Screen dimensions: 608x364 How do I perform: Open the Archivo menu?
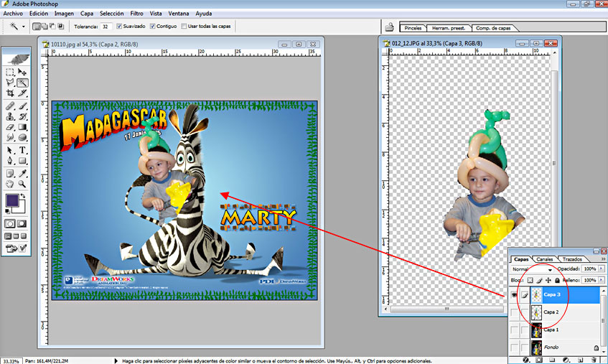pos(13,14)
